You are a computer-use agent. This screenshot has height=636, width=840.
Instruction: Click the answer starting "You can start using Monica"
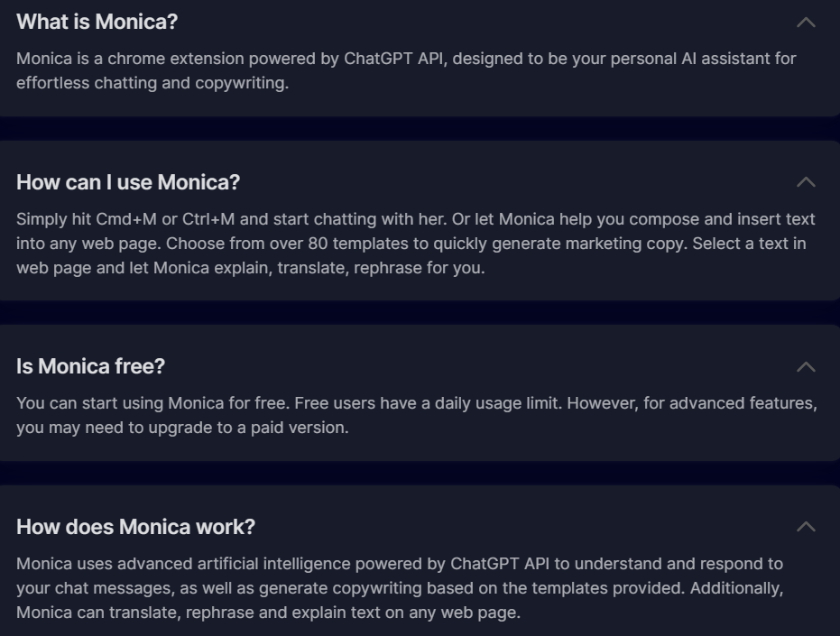[415, 415]
